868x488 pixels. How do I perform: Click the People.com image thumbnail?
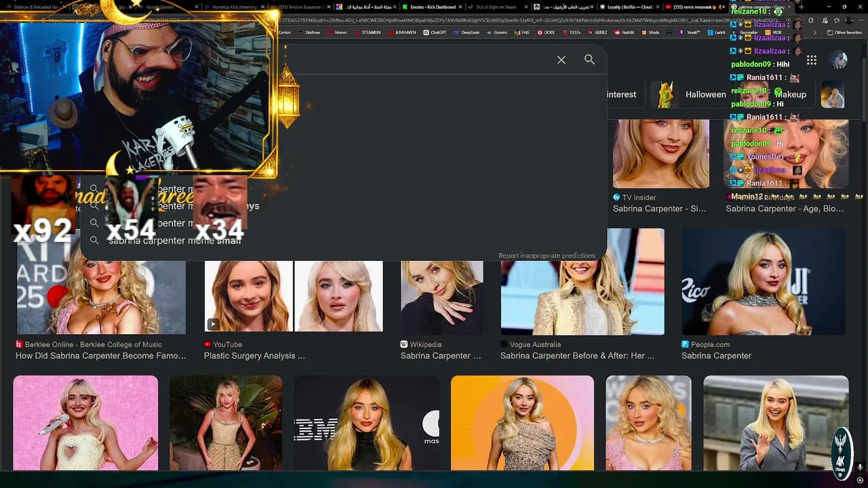tap(764, 281)
